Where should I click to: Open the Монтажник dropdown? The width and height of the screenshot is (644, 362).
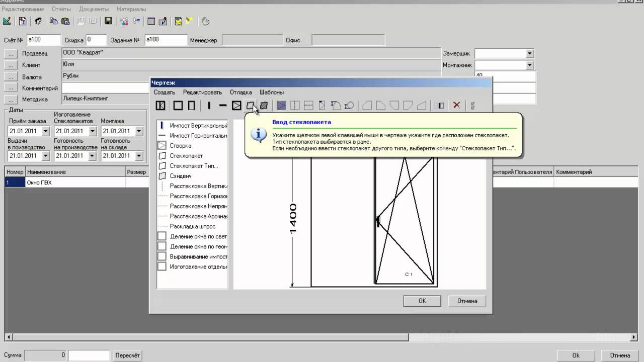pyautogui.click(x=530, y=65)
